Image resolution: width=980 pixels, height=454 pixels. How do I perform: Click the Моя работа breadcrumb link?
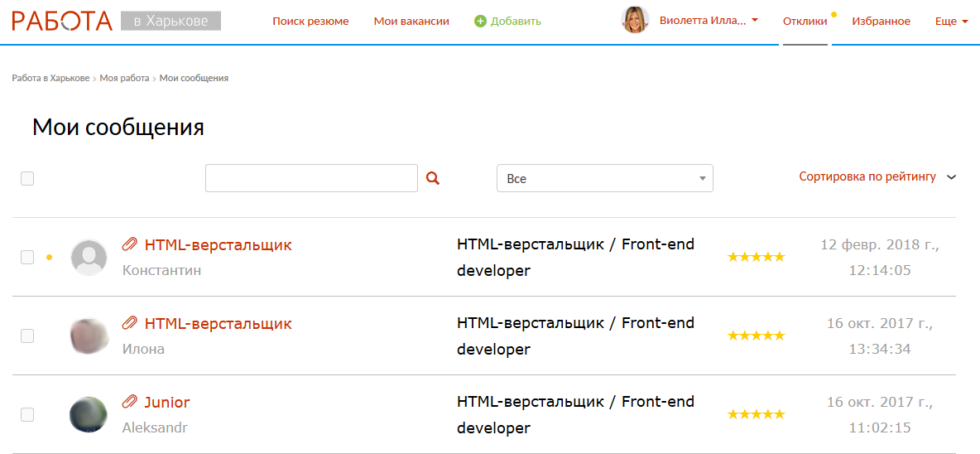click(124, 78)
